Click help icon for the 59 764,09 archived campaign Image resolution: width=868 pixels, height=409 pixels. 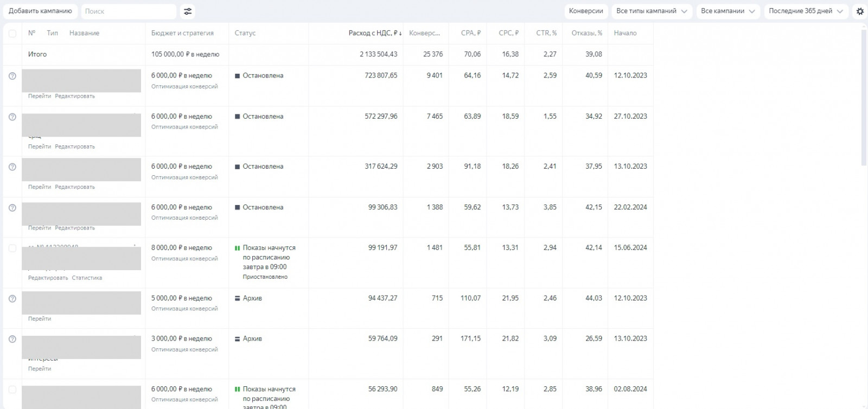12,339
